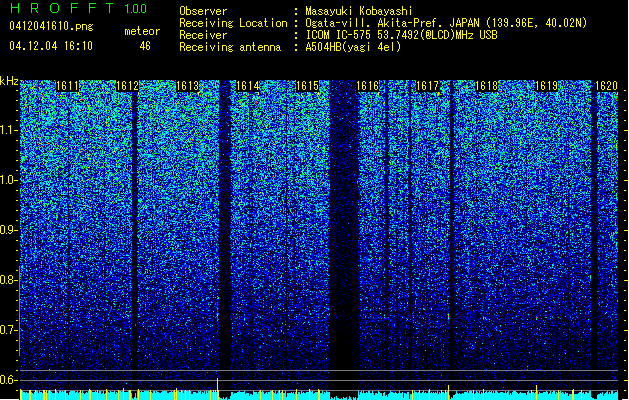Click the 1611 time marker
The image size is (629, 400).
67,86
